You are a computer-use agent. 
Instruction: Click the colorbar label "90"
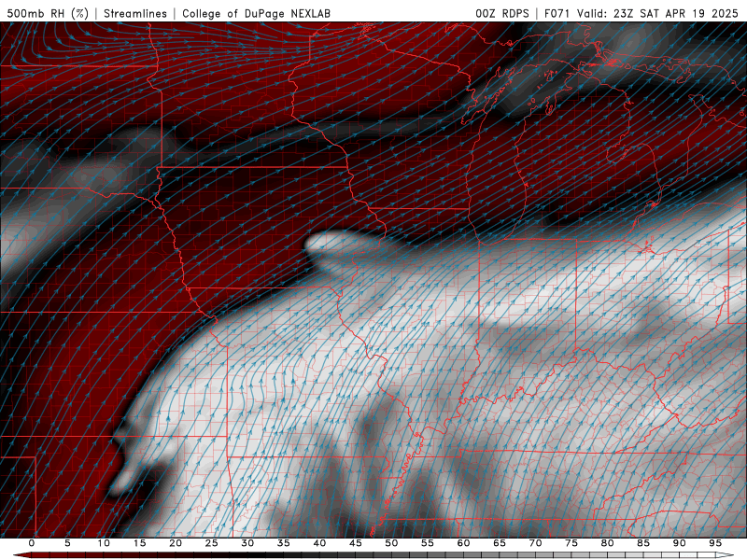pos(679,543)
